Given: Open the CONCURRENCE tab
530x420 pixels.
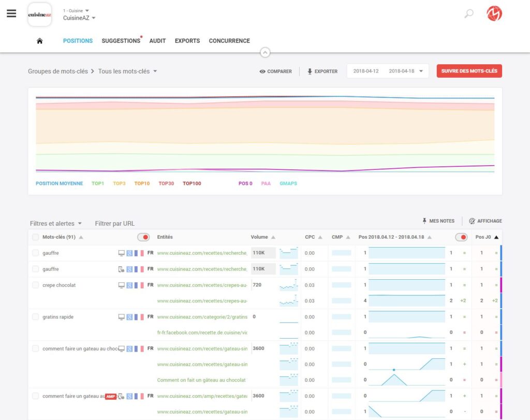Looking at the screenshot, I should tap(229, 40).
